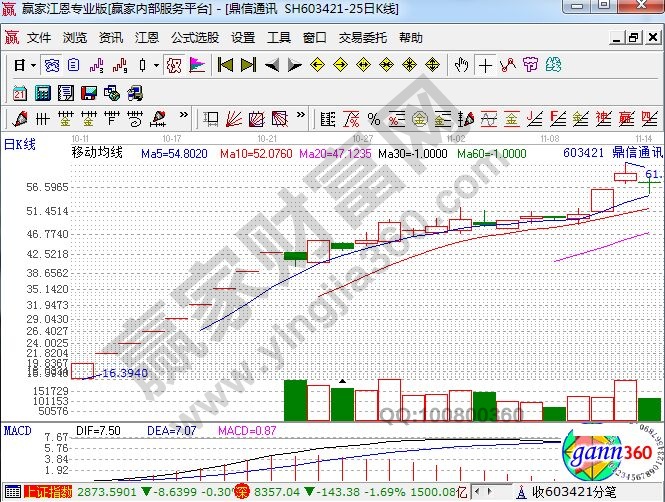Click the calendar icon in the second toolbar
Screen dimensions: 665x502
click(x=19, y=93)
